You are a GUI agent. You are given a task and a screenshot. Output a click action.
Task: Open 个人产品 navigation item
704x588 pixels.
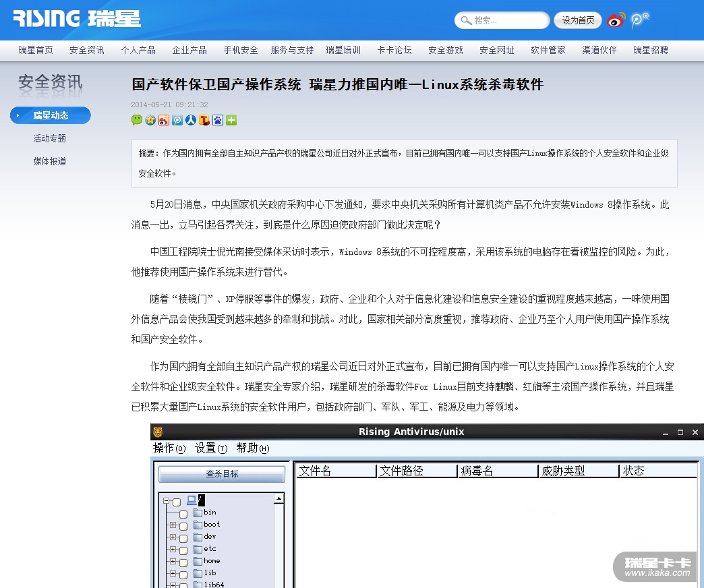[138, 51]
